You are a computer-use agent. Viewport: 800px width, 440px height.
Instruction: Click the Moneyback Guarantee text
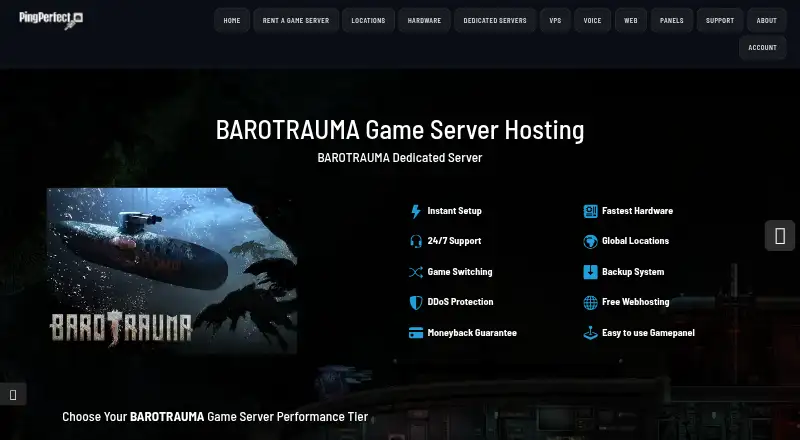[472, 333]
